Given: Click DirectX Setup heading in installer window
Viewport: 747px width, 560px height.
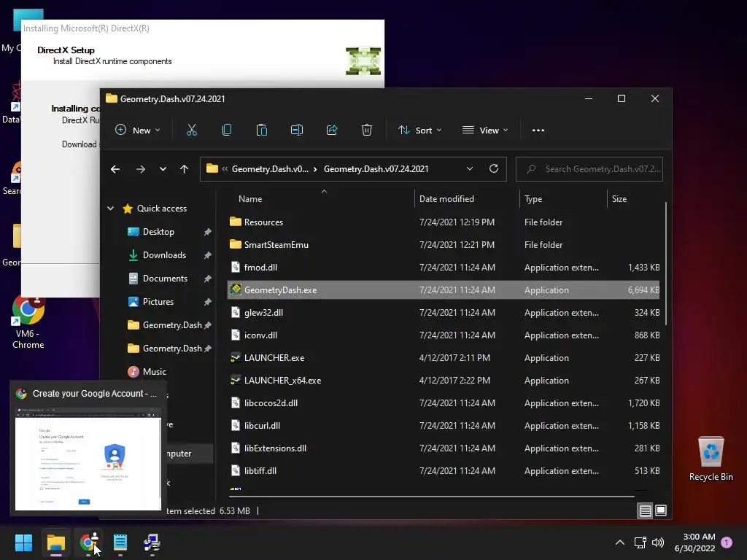Looking at the screenshot, I should 66,50.
